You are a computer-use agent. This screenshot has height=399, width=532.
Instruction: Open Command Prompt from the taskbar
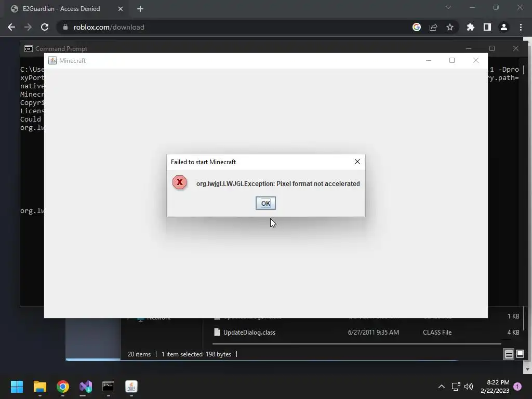(x=108, y=387)
